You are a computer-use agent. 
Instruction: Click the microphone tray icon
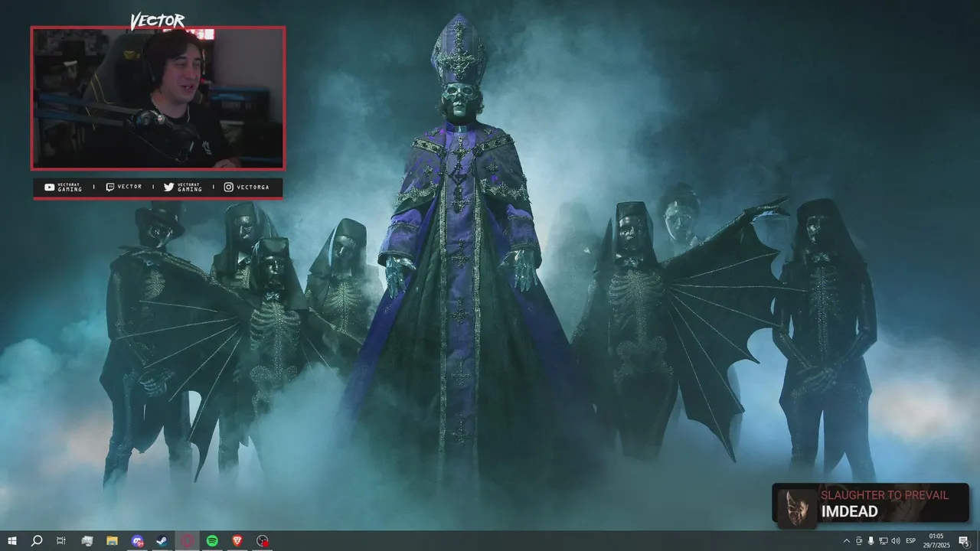tap(871, 541)
